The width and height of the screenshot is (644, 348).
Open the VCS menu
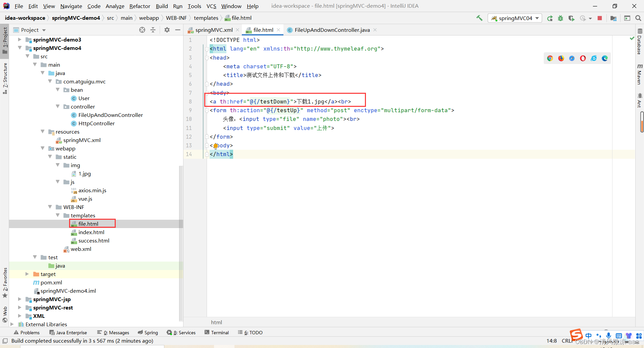[x=211, y=6]
